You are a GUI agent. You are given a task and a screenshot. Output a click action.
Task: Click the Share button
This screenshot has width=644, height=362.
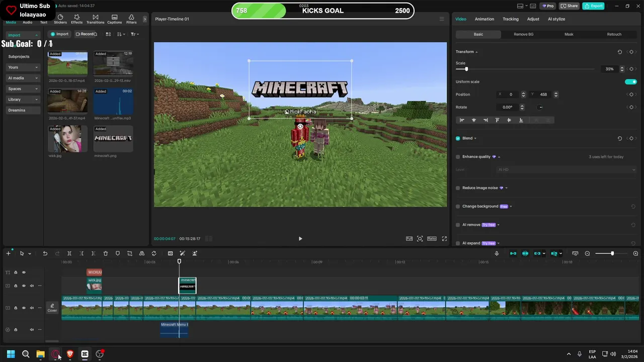[569, 6]
